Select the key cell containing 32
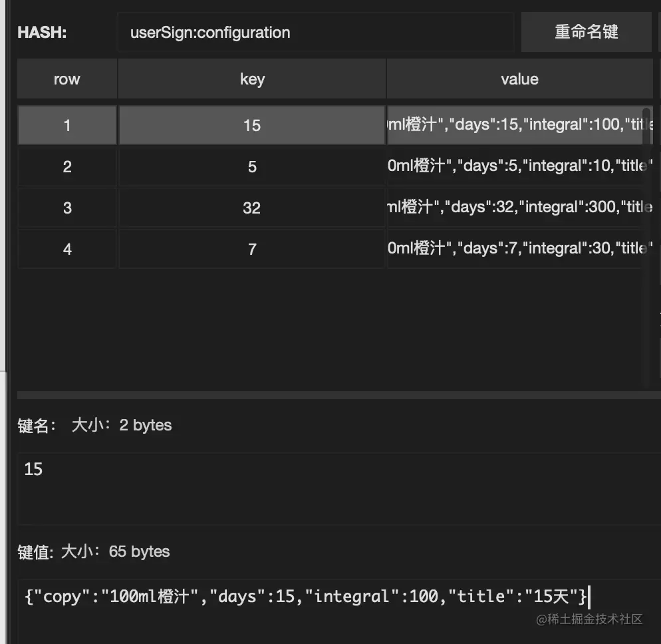The height and width of the screenshot is (644, 661). [252, 208]
